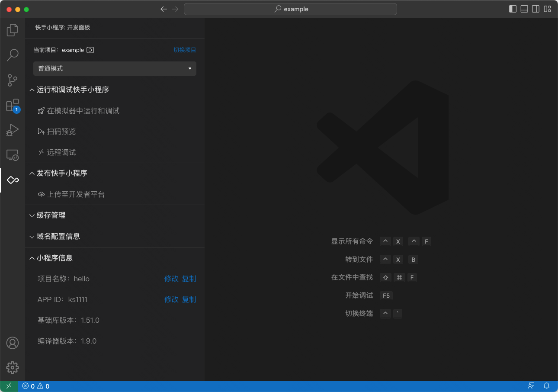The width and height of the screenshot is (558, 392).
Task: Click the 切换终端 shortcut hint
Action: (x=359, y=313)
